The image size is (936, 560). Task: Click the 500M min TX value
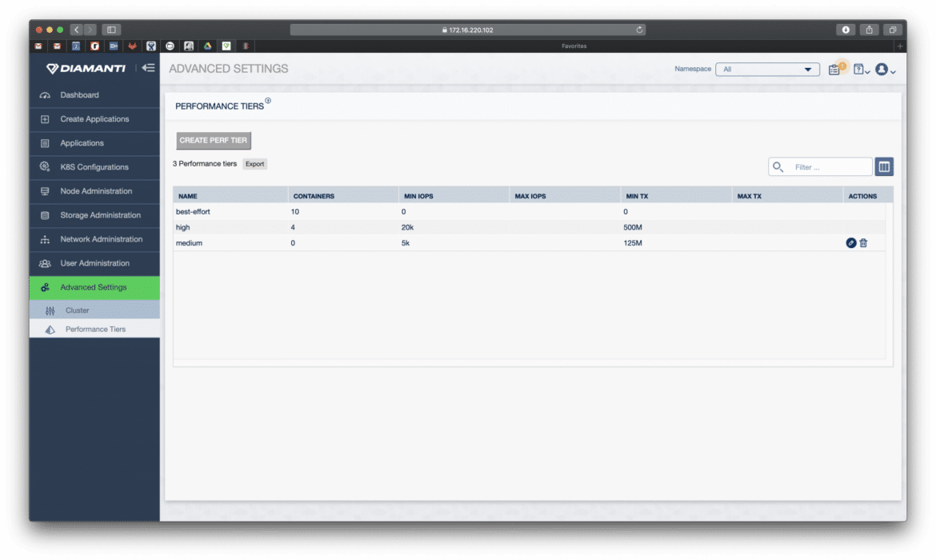point(632,227)
